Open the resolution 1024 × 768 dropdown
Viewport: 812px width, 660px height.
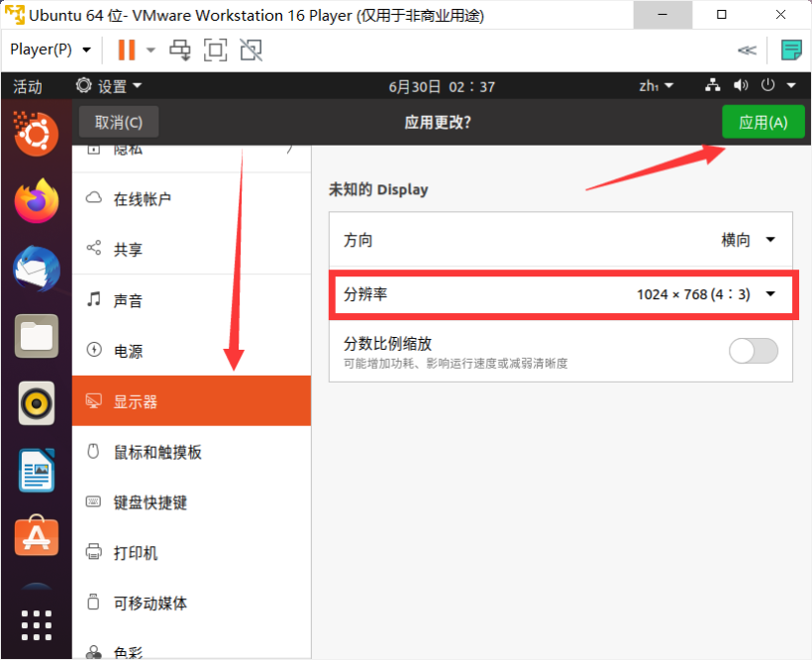point(705,294)
